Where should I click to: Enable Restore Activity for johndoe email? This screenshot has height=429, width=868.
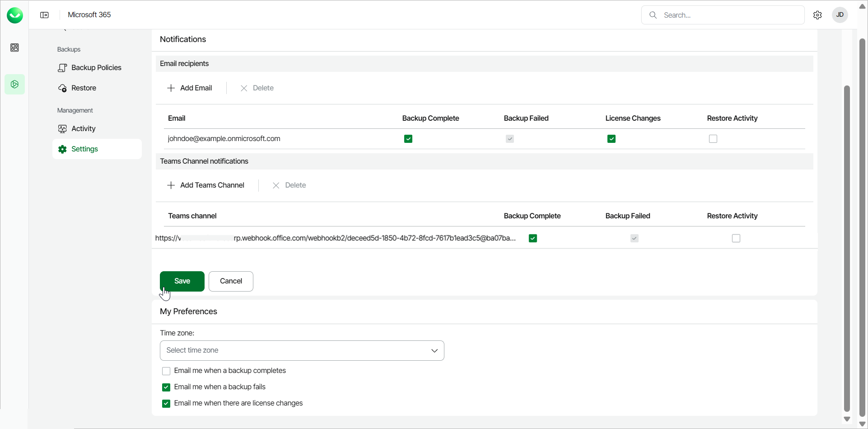coord(713,139)
